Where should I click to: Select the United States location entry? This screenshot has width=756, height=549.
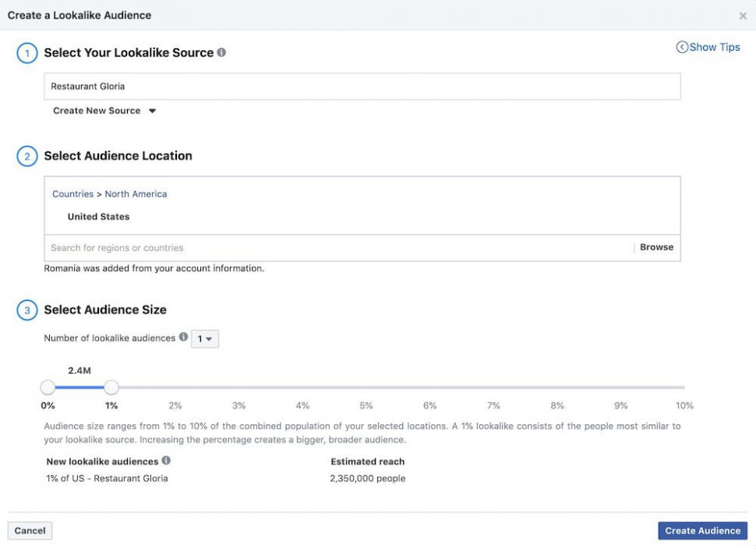(98, 216)
